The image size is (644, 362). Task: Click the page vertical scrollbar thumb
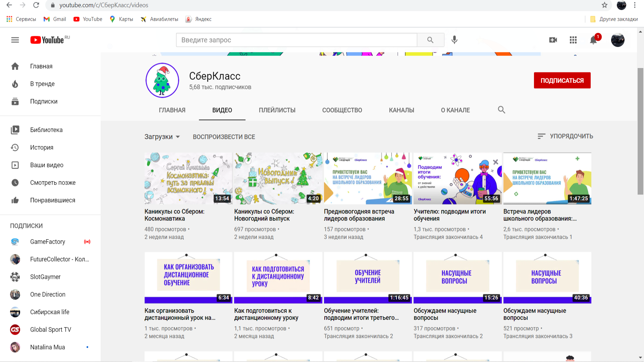(x=640, y=131)
